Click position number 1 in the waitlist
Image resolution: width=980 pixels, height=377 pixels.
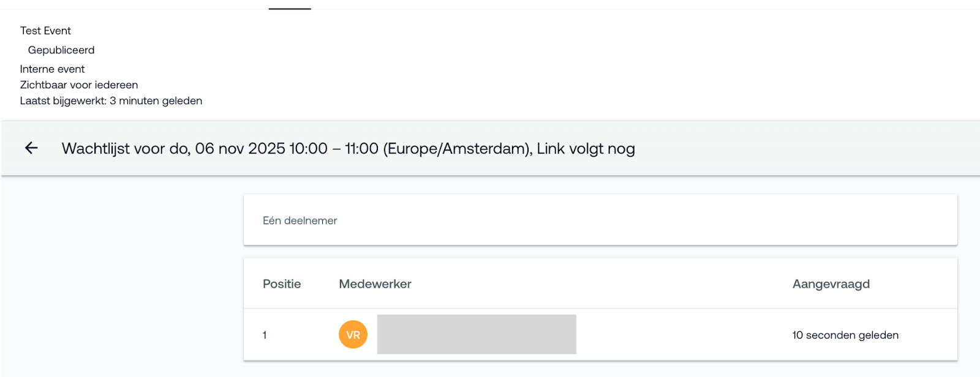click(x=265, y=335)
